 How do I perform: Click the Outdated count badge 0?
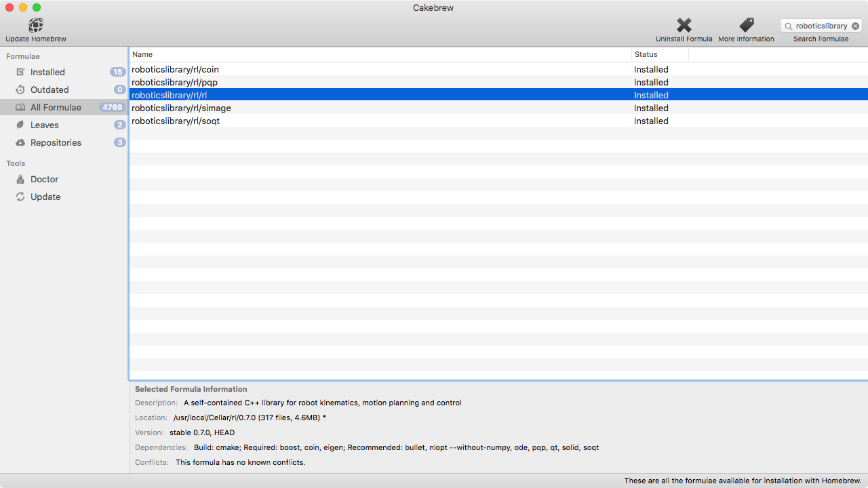tap(120, 89)
